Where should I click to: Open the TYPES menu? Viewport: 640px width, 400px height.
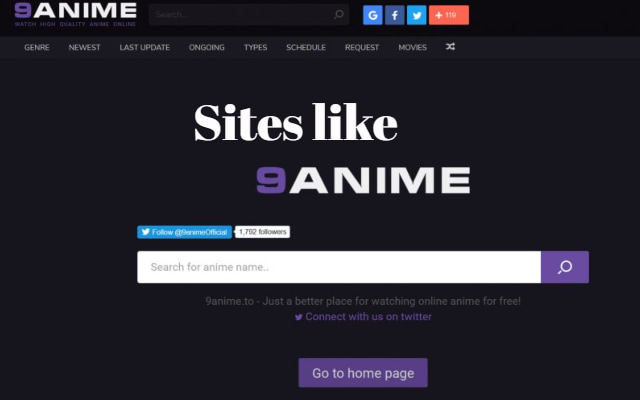[256, 47]
